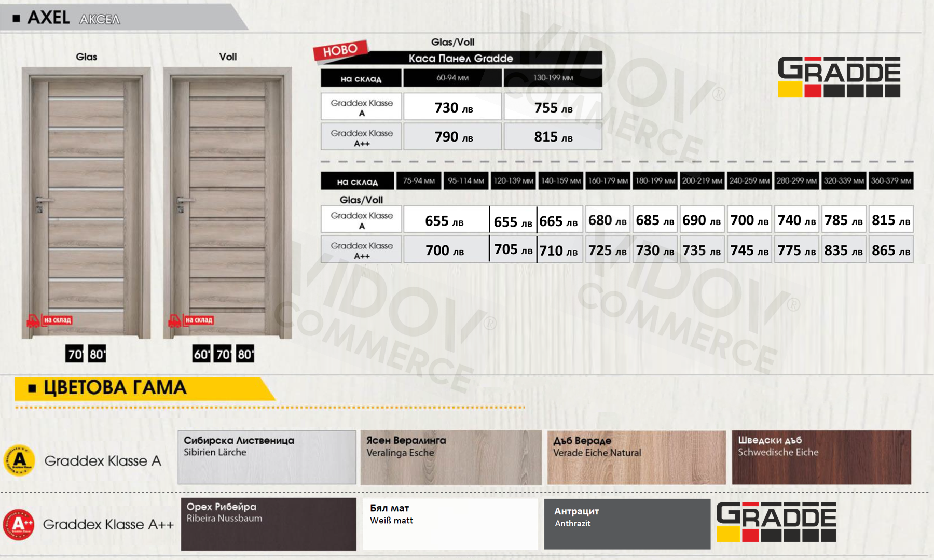Click the 320-339 мм column header
The height and width of the screenshot is (560, 934).
click(844, 181)
